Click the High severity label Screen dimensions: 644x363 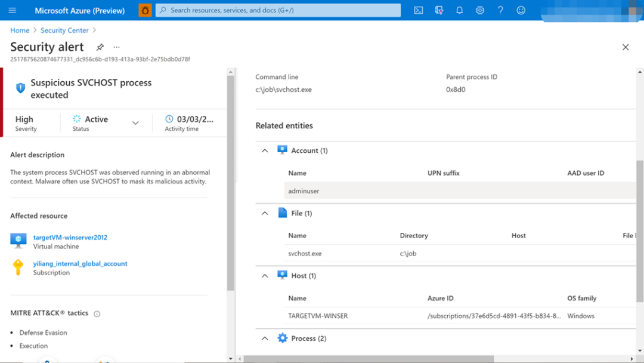coord(24,119)
